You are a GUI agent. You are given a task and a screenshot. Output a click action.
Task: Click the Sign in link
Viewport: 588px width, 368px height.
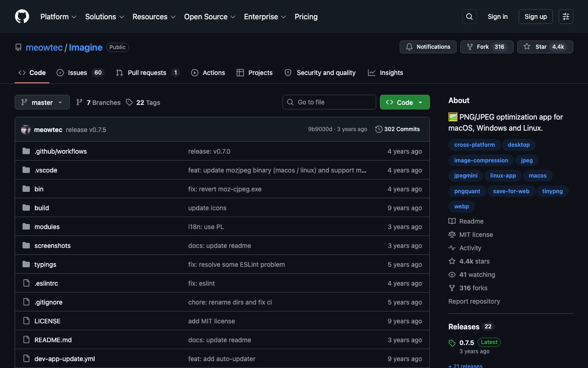pos(498,17)
